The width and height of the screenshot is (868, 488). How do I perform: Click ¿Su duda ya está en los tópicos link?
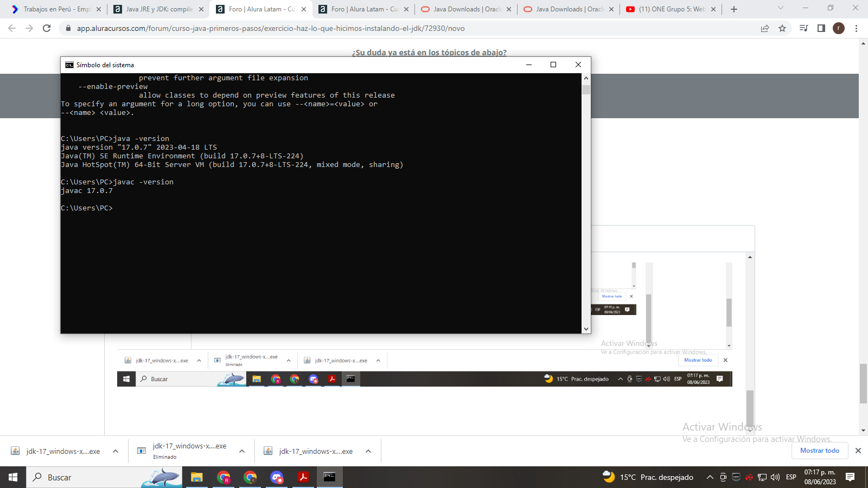429,53
